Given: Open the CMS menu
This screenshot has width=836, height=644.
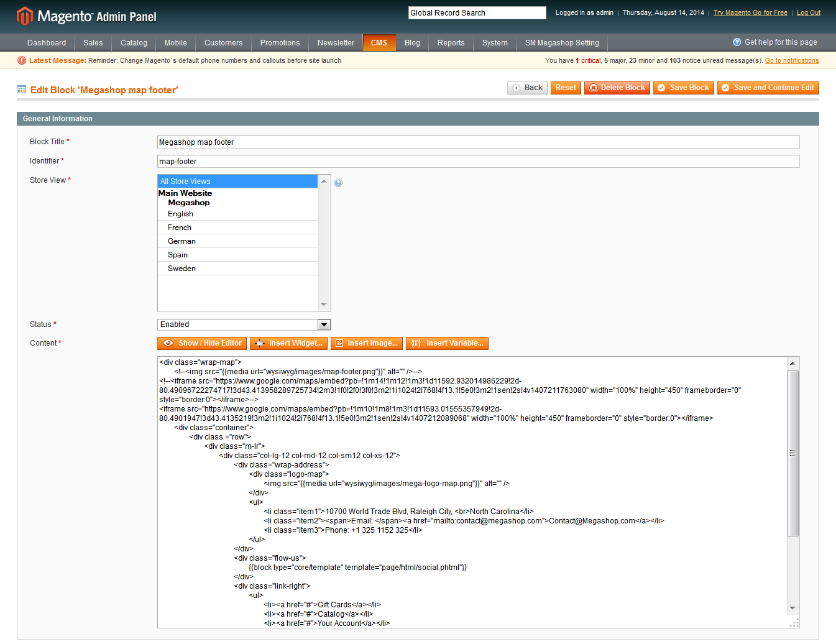Looking at the screenshot, I should 379,43.
